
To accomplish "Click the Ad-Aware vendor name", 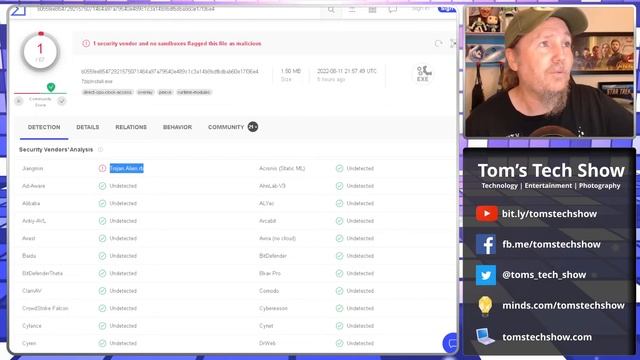I will click(x=34, y=186).
